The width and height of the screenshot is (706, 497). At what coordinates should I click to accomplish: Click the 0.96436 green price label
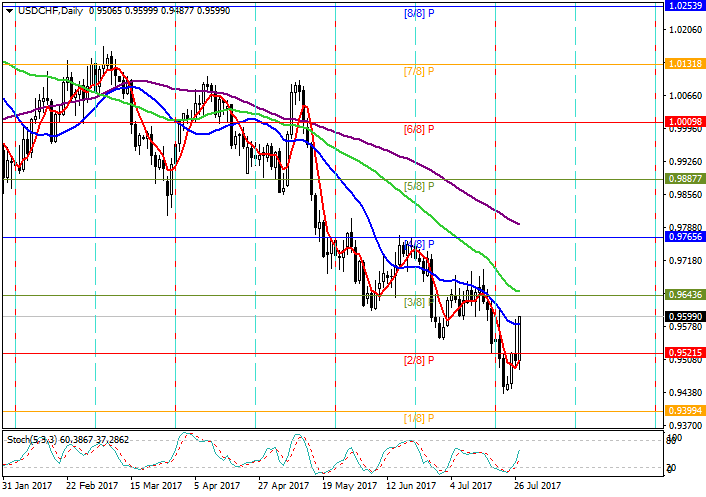(x=685, y=295)
